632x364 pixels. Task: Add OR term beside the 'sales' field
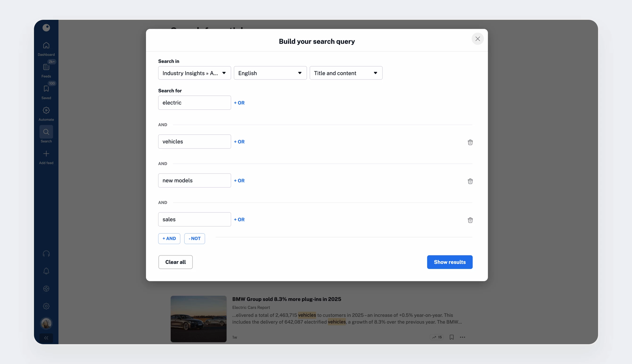(x=239, y=219)
